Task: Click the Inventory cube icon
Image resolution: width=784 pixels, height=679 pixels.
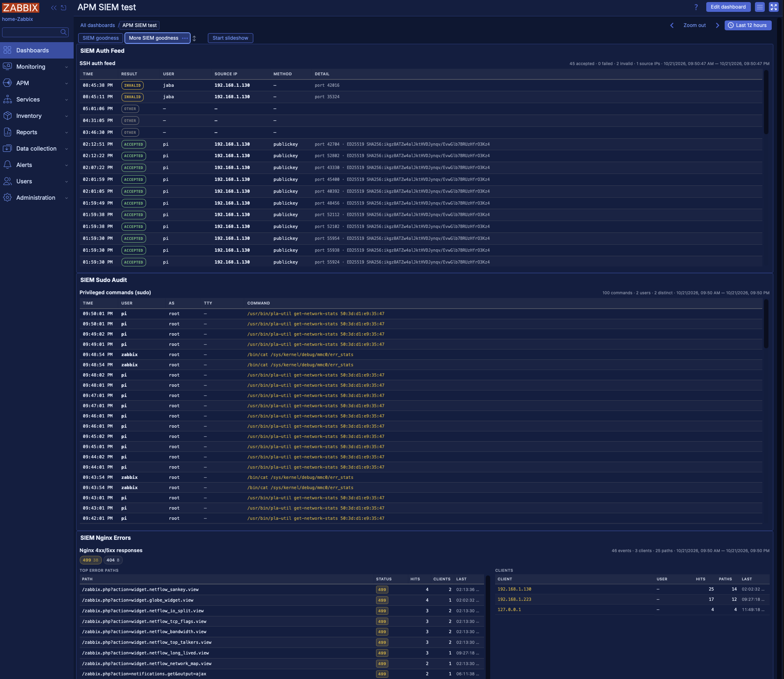Action: tap(7, 116)
